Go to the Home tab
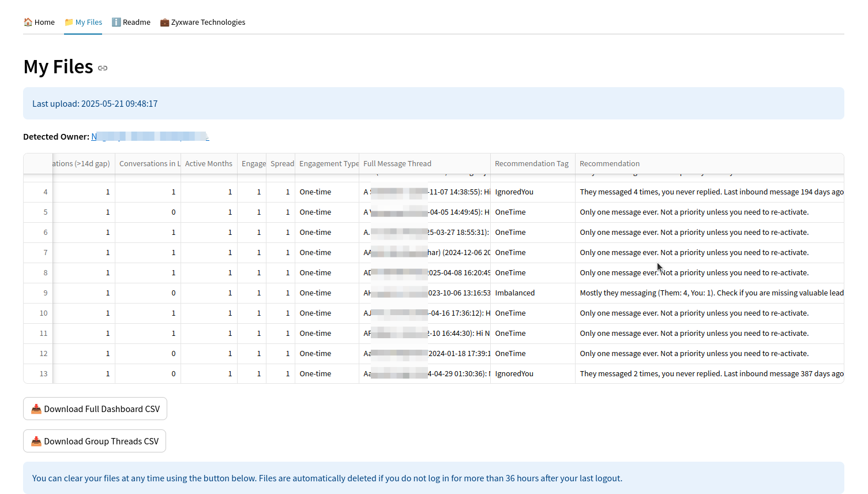868x494 pixels. 44,23
